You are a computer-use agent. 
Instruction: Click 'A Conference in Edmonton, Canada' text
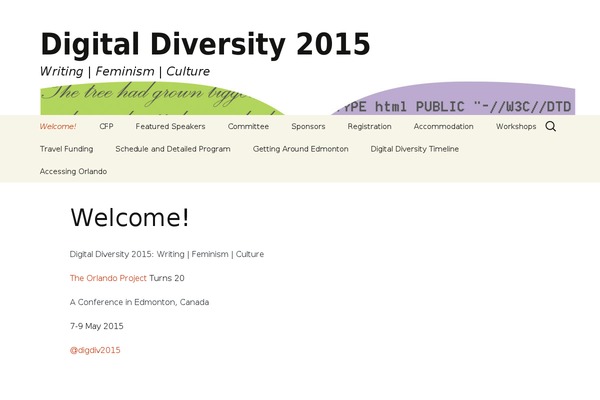[x=139, y=302]
